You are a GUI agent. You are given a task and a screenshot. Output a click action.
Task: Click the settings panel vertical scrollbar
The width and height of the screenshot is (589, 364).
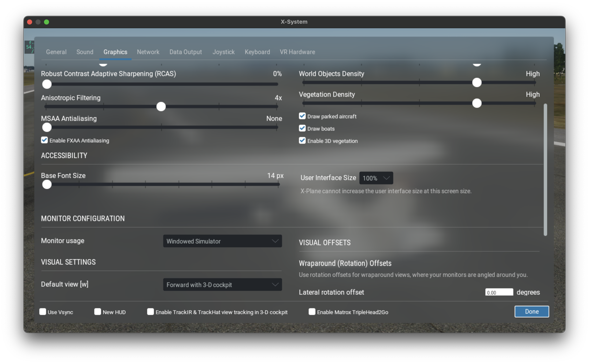[545, 170]
